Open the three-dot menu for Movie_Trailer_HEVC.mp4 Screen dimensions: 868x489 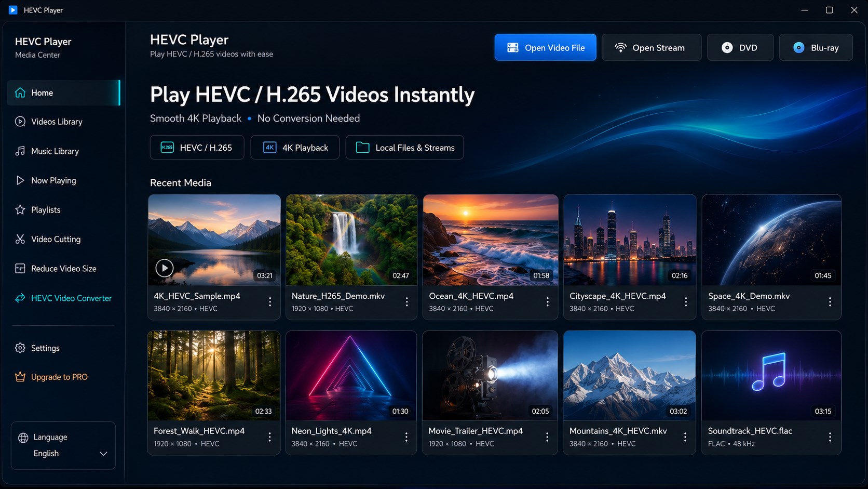coord(547,437)
